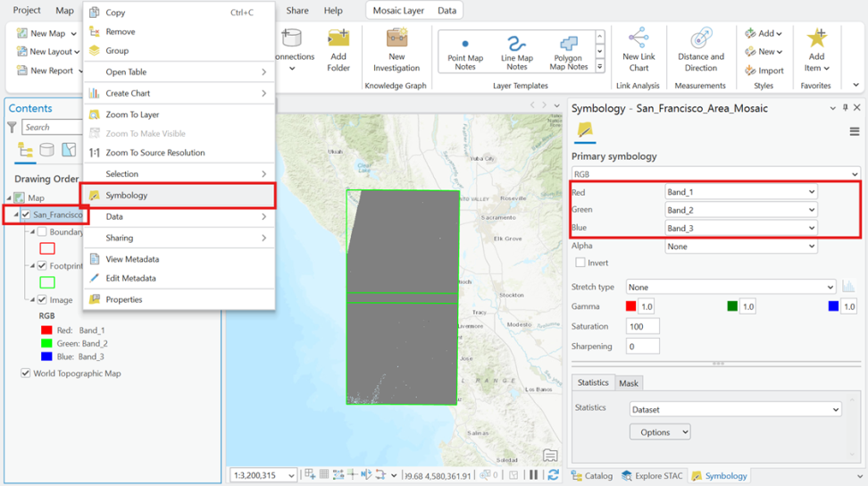Click the Sharpening input field
Viewport: 868px width, 486px height.
click(643, 347)
